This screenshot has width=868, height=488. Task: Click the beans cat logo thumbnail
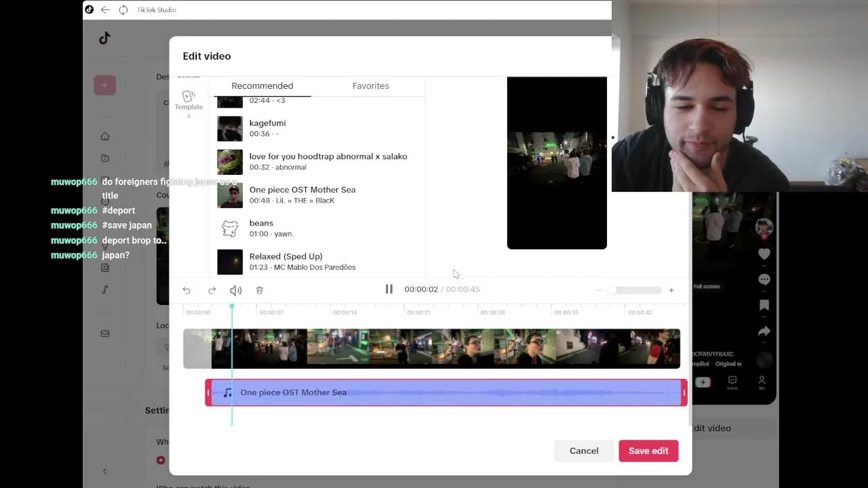[230, 228]
